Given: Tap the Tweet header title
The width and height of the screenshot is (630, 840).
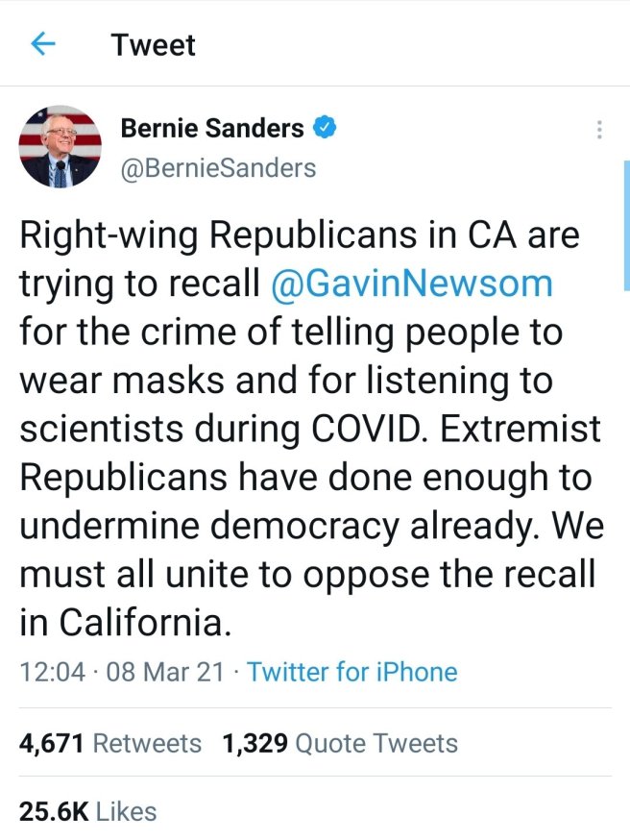Looking at the screenshot, I should coord(153,44).
